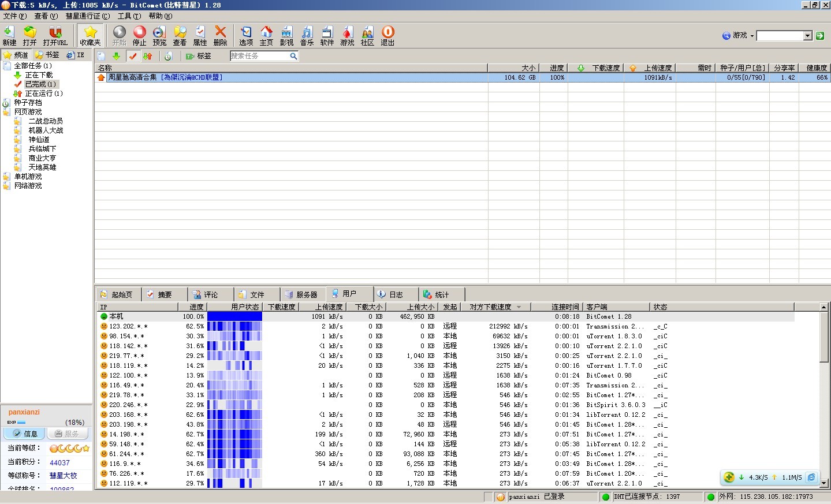Click the 属性 (properties) toolbar icon

(x=200, y=35)
